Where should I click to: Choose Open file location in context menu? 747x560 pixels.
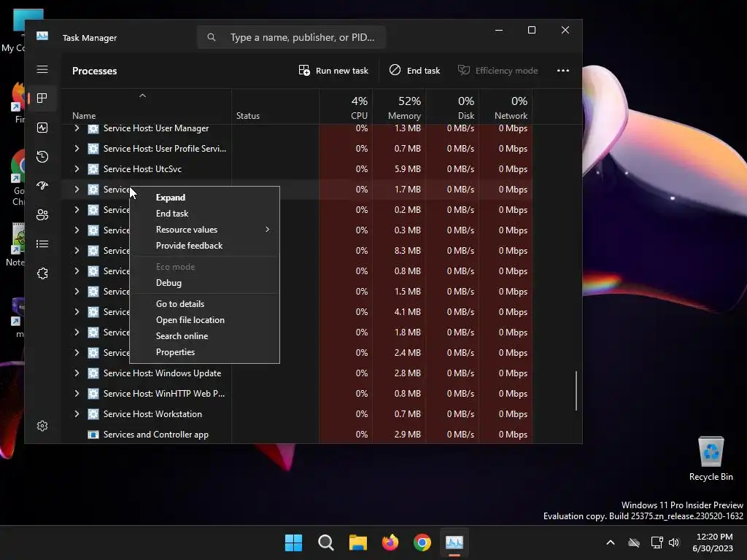click(x=204, y=320)
